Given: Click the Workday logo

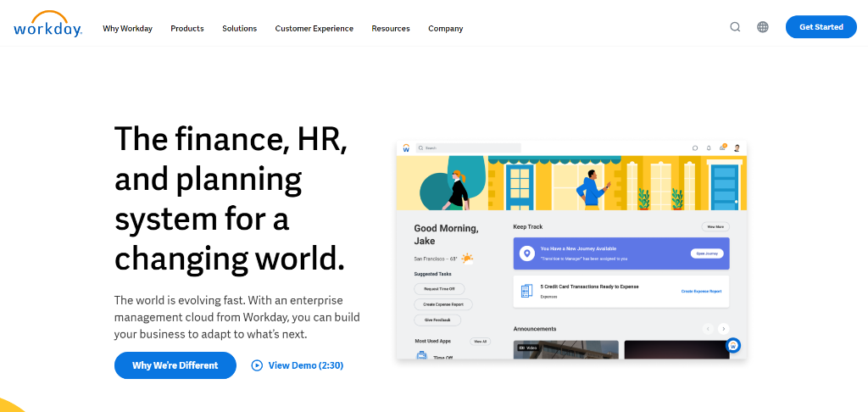Looking at the screenshot, I should pos(47,25).
